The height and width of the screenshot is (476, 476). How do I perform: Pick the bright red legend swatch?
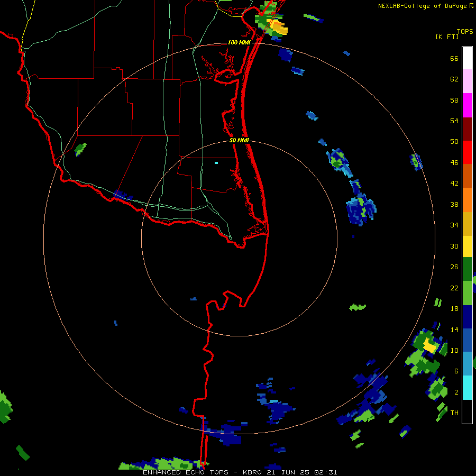tap(467, 152)
